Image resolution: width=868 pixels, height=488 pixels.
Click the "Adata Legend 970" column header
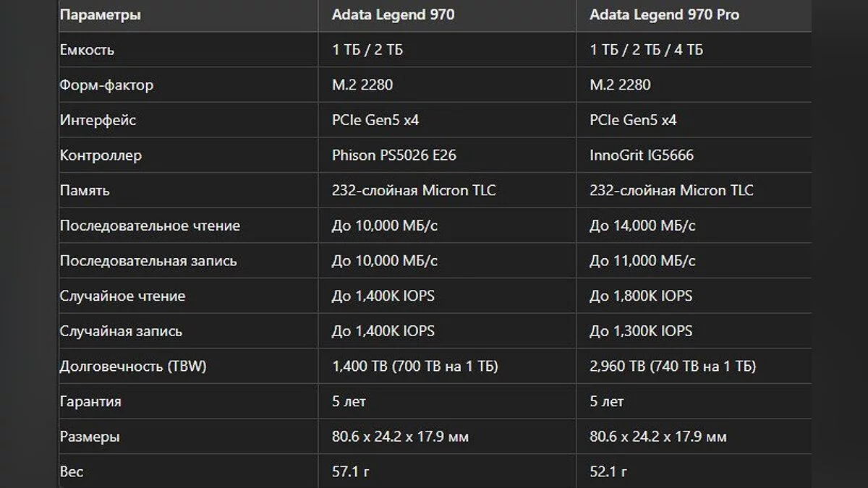[x=393, y=14]
